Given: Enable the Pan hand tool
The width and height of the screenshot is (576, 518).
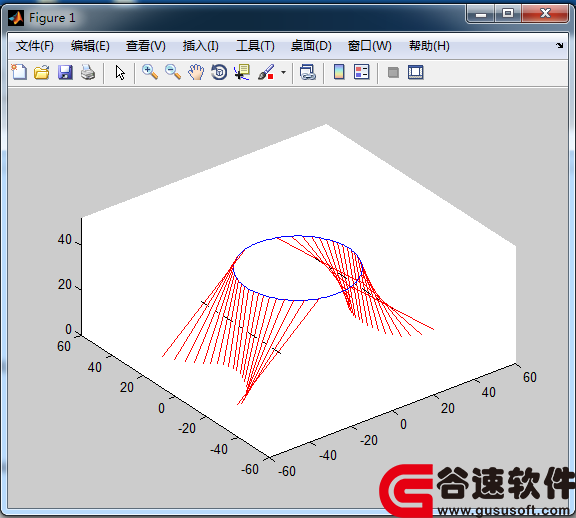Looking at the screenshot, I should point(196,72).
